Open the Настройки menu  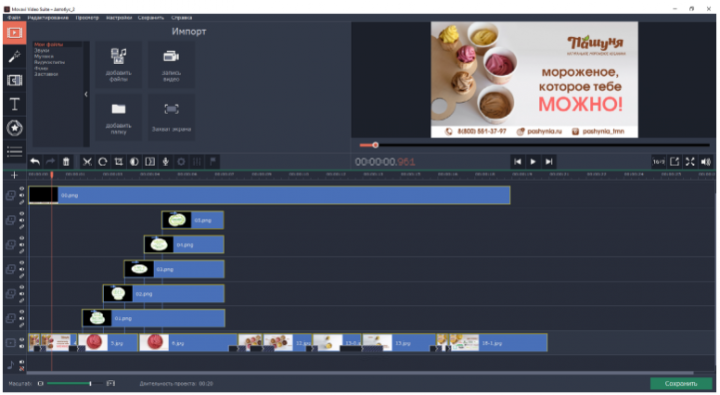point(119,17)
